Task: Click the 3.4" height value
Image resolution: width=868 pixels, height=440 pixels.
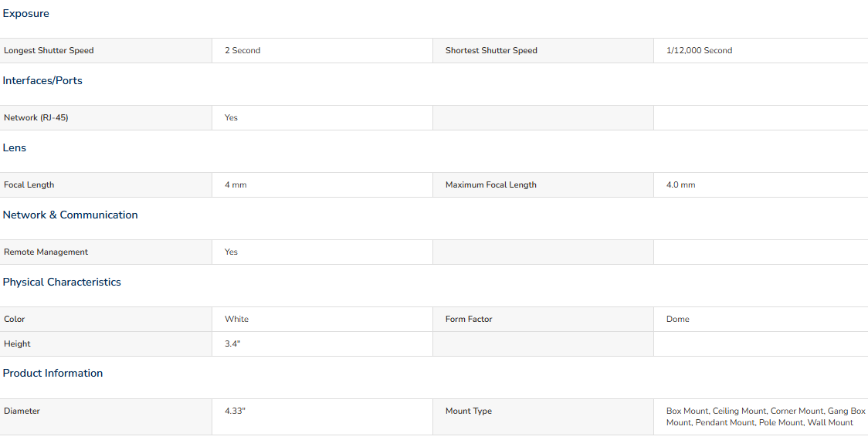Action: 232,344
